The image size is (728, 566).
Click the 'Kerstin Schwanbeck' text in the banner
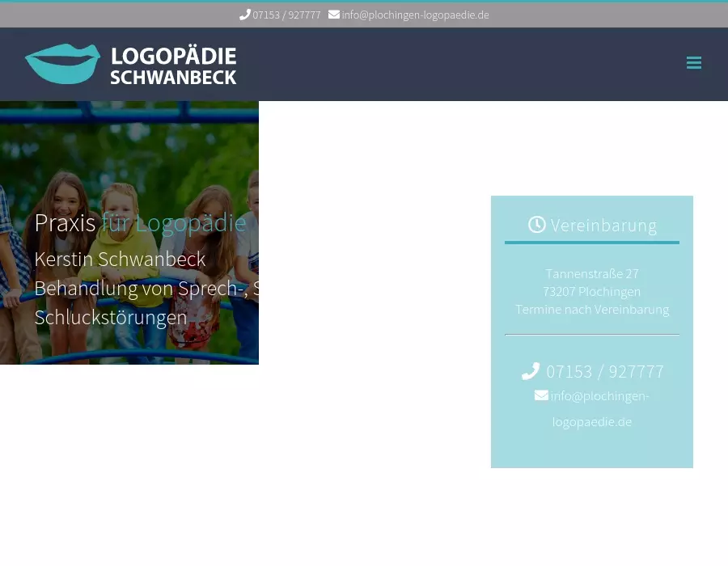point(120,260)
